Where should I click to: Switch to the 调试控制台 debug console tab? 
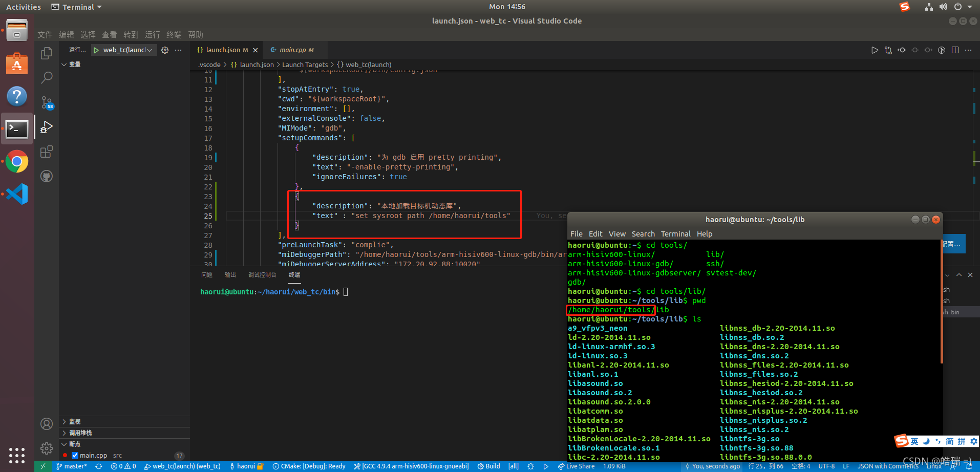(x=262, y=275)
